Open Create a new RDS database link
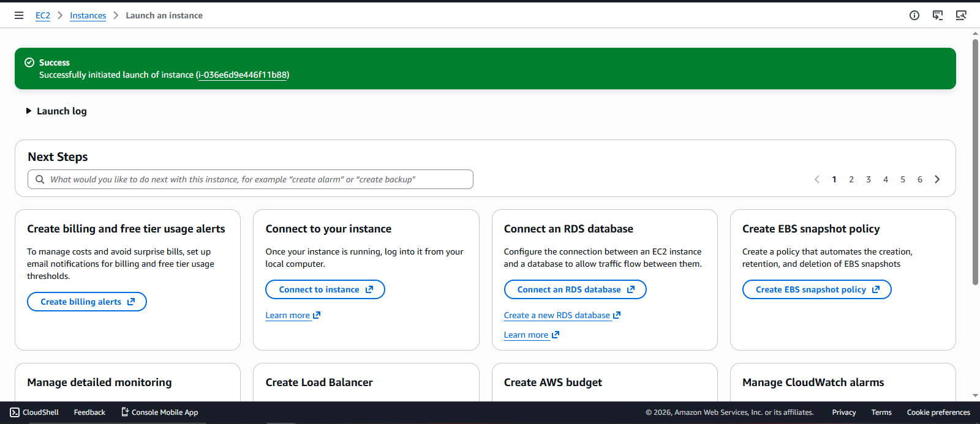This screenshot has height=424, width=980. 562,315
